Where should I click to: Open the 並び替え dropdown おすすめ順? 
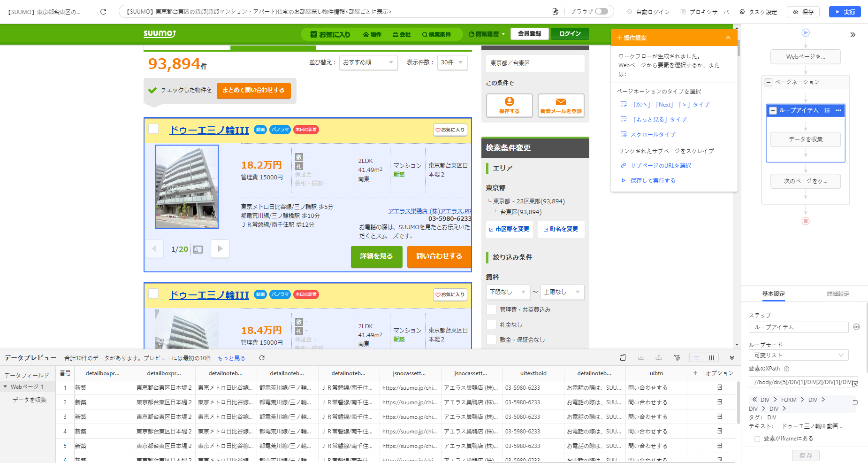click(x=368, y=62)
